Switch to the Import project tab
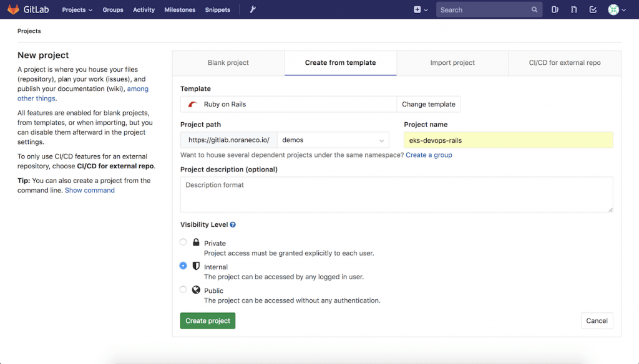Screen dimensions: 639x364 [452, 63]
